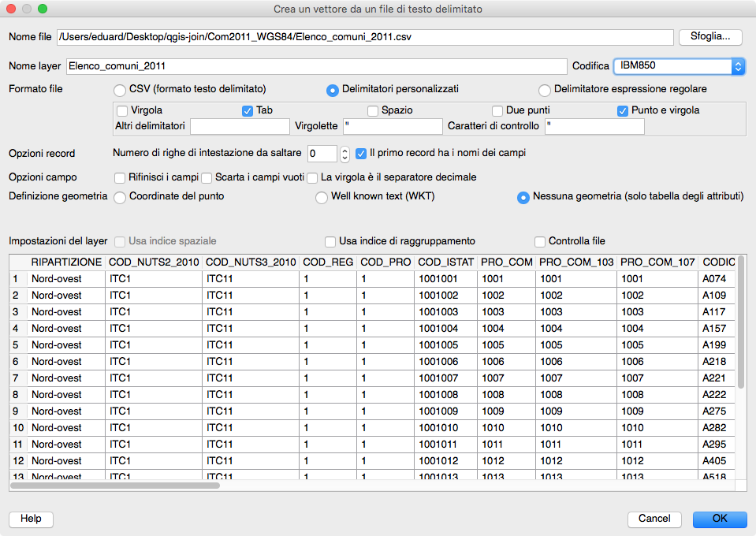Select row number 5 header
Viewport: 756px width, 536px height.
pyautogui.click(x=18, y=345)
